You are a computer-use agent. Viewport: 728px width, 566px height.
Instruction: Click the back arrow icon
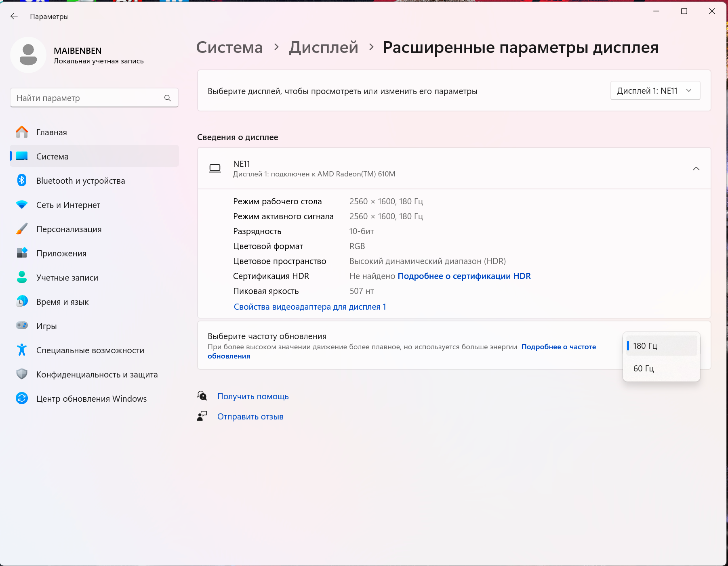coord(14,16)
